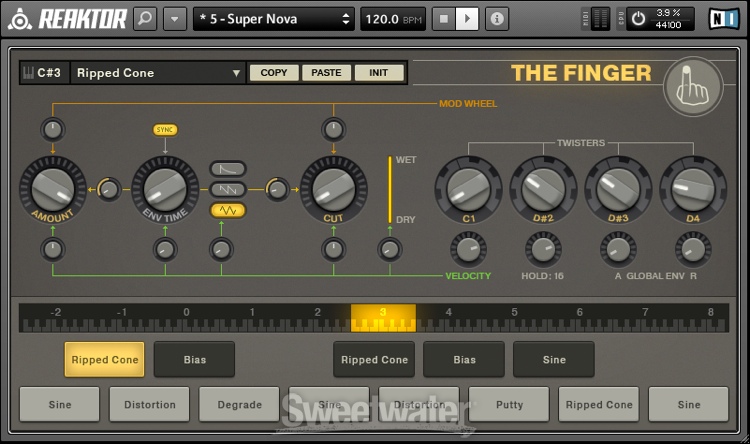Toggle the SYNC switch above Env Time
Image resolution: width=750 pixels, height=444 pixels.
[x=165, y=130]
